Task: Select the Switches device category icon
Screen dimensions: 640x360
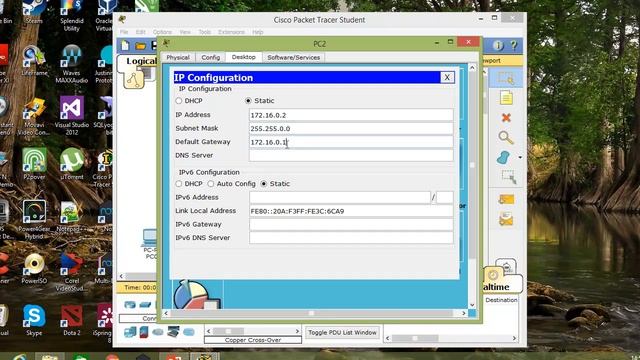Action: coord(145,304)
